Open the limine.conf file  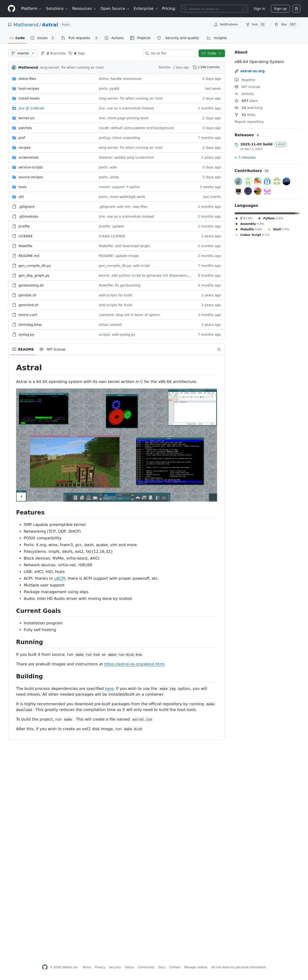[28, 315]
